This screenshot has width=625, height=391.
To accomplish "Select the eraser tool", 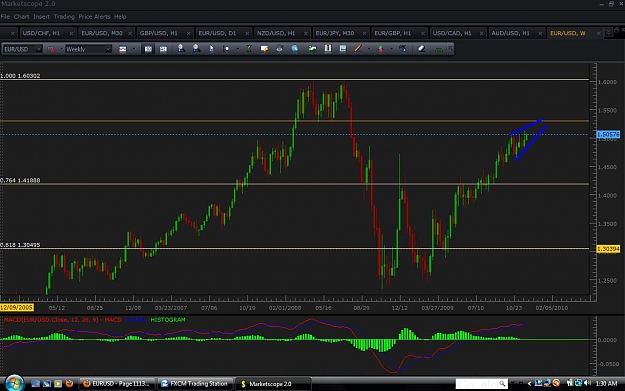I will [x=421, y=49].
